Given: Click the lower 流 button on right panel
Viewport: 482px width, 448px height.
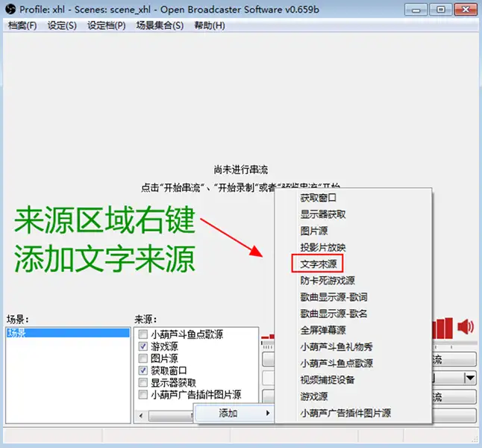Looking at the screenshot, I should tap(454, 397).
